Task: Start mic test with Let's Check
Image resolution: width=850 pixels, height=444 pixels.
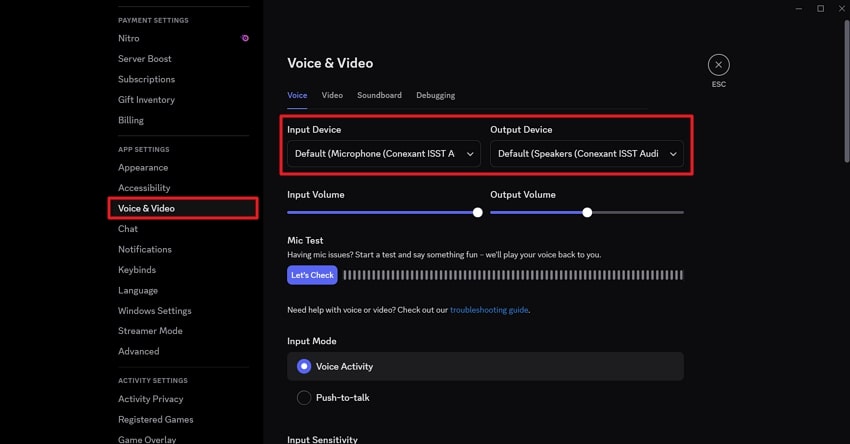Action: (x=312, y=275)
